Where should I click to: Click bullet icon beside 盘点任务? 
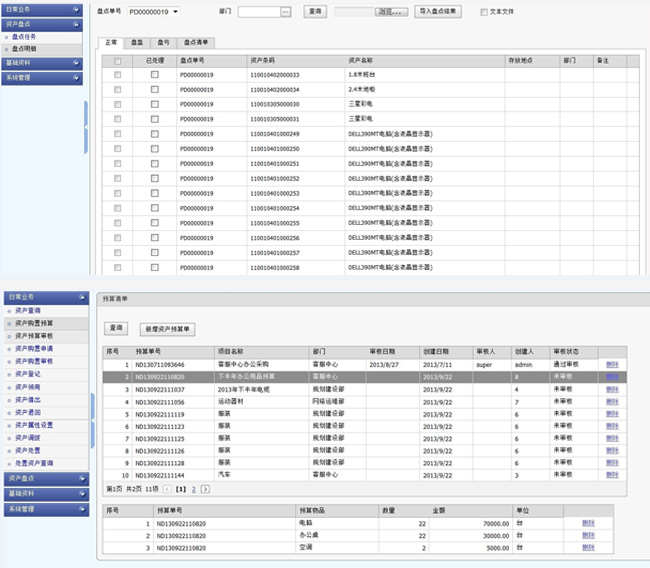pos(8,36)
